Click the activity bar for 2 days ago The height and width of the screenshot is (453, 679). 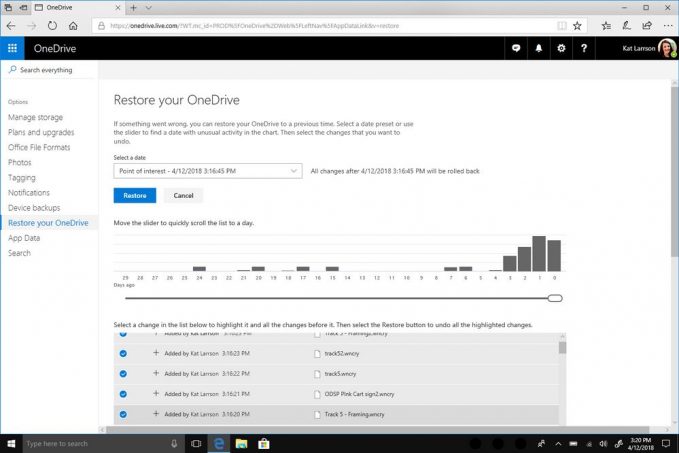524,259
